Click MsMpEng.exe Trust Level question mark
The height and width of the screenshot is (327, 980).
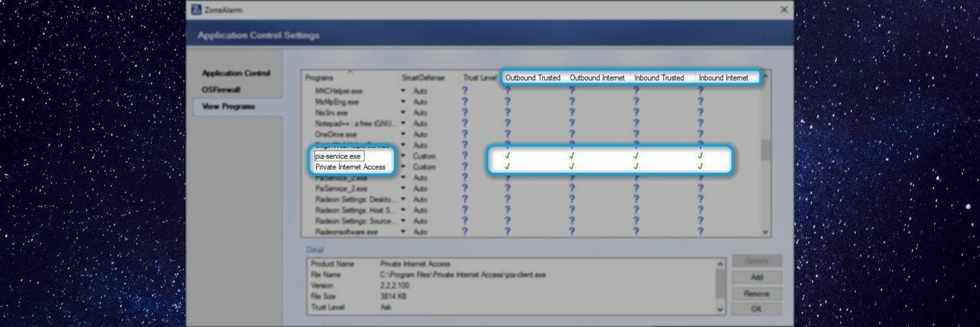tap(465, 102)
